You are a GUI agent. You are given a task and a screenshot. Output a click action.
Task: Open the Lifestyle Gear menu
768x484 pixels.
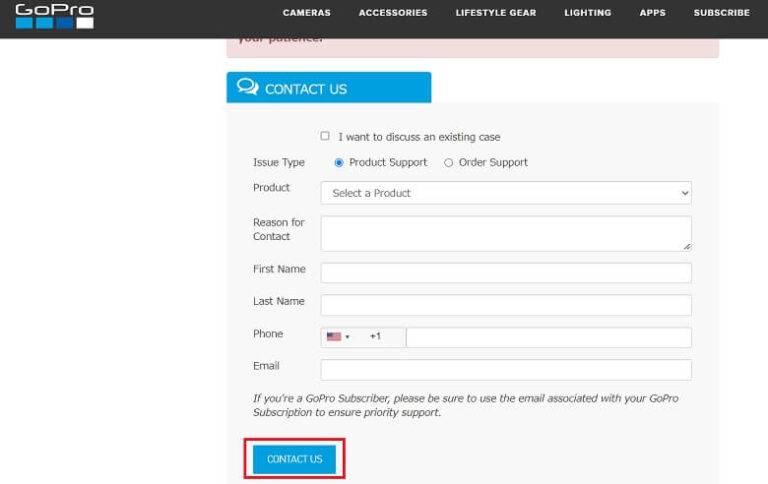pos(495,13)
